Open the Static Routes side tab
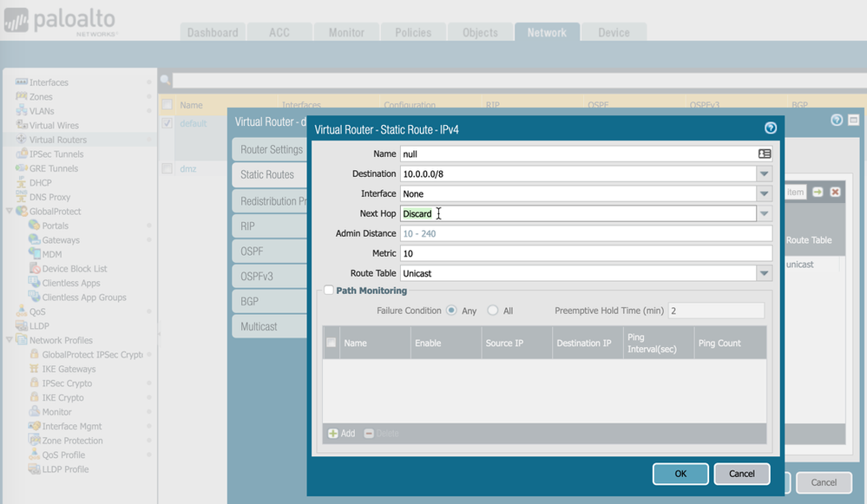The height and width of the screenshot is (504, 867). coord(267,174)
